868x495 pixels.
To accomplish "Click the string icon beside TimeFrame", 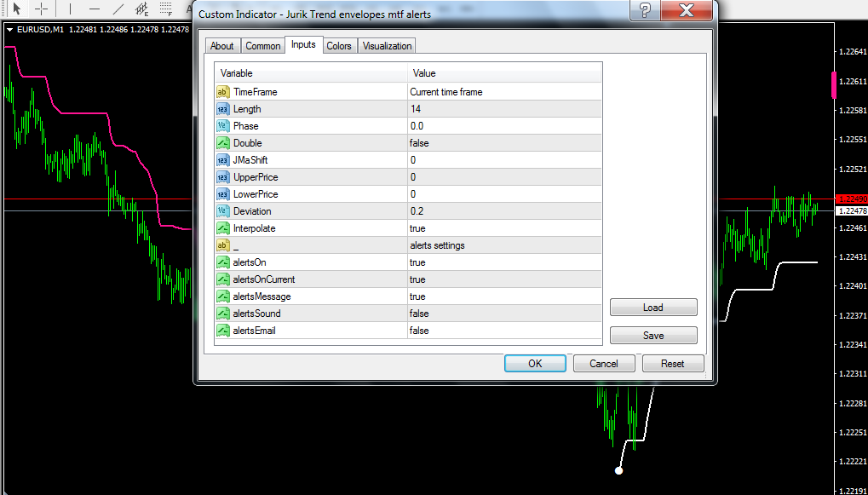I will click(x=223, y=92).
